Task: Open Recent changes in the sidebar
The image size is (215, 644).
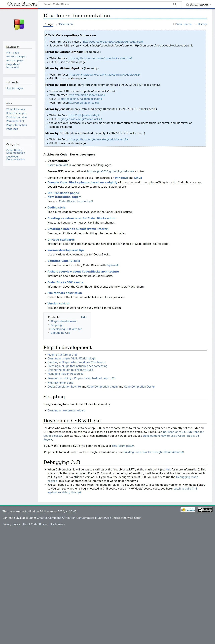Action: (16, 57)
